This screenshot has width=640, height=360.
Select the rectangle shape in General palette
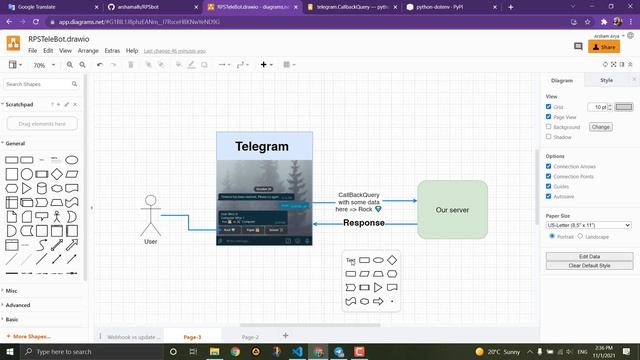pyautogui.click(x=11, y=160)
